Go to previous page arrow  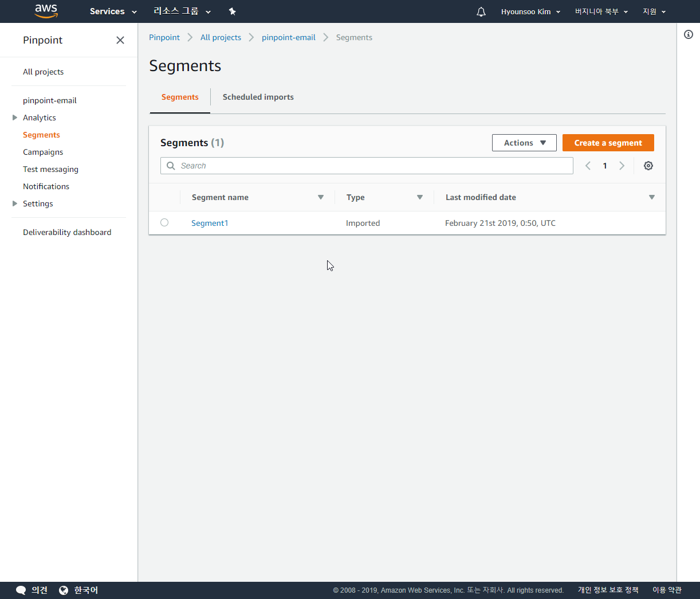588,166
